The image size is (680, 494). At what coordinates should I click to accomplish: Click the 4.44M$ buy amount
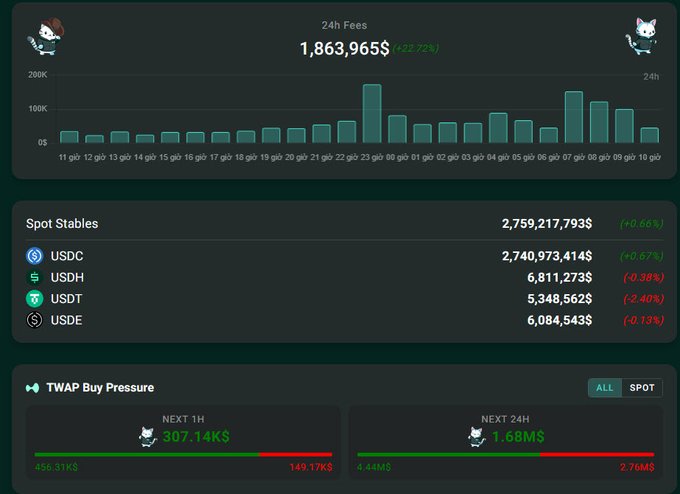point(374,467)
